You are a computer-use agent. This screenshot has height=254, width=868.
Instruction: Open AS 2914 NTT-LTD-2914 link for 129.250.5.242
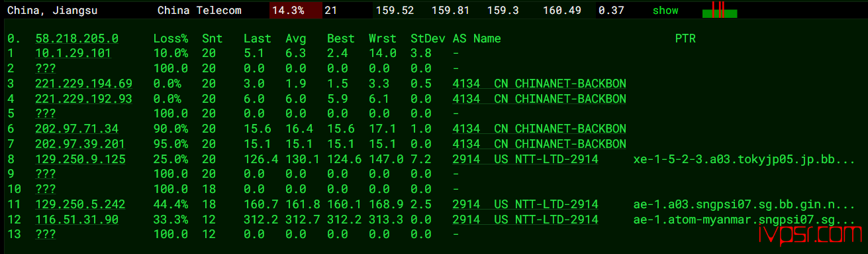tap(526, 204)
